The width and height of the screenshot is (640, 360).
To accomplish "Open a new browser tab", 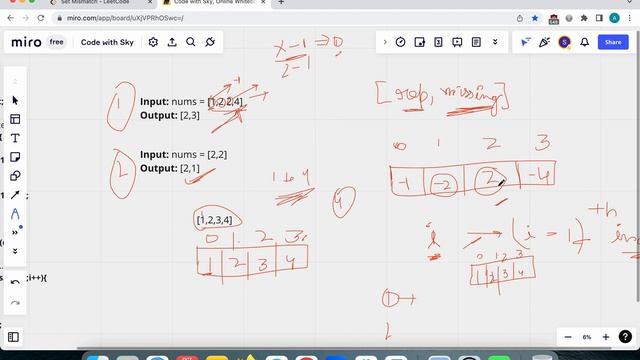I will click(x=281, y=2).
